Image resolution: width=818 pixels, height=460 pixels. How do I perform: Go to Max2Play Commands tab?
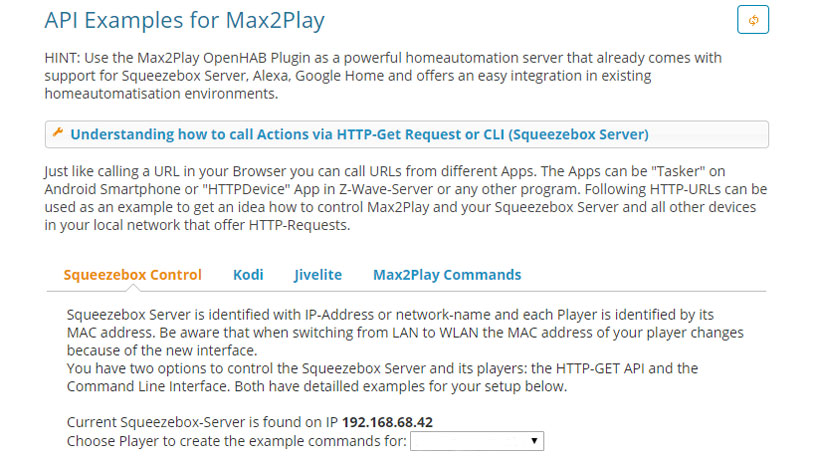(447, 275)
